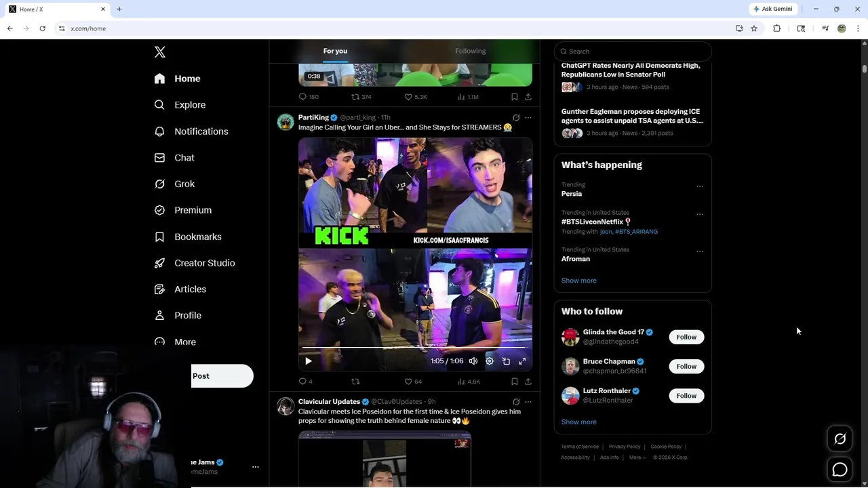Go to Home in sidebar
The image size is (868, 488).
tap(178, 79)
